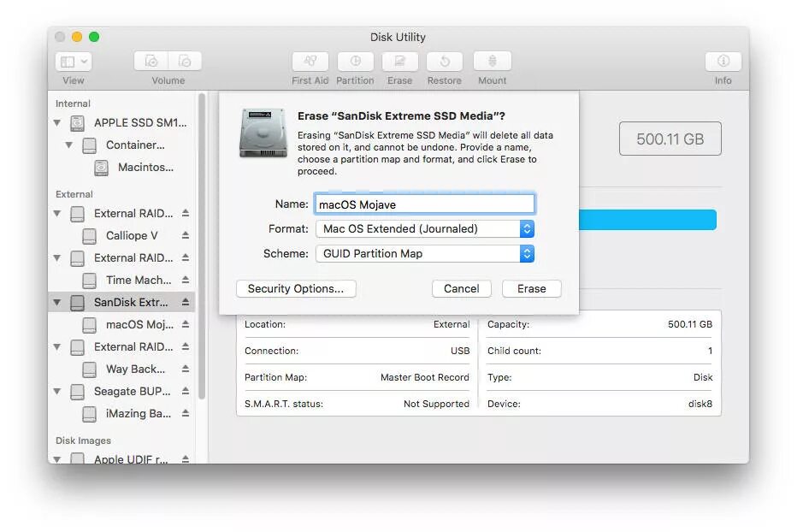797x532 pixels.
Task: Click the add Volume toolbar icon
Action: point(151,61)
